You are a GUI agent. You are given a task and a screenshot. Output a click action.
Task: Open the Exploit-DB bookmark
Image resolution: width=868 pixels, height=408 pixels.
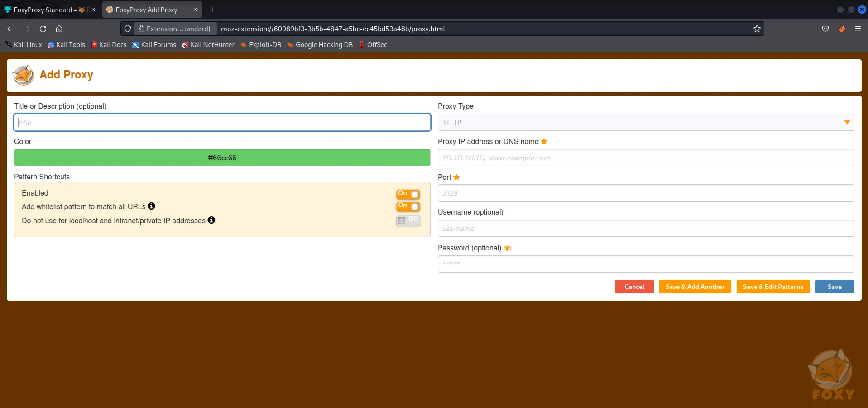260,45
